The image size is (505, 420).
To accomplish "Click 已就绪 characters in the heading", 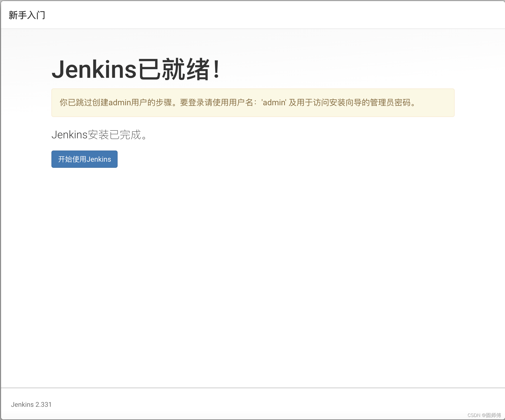I will [x=174, y=69].
